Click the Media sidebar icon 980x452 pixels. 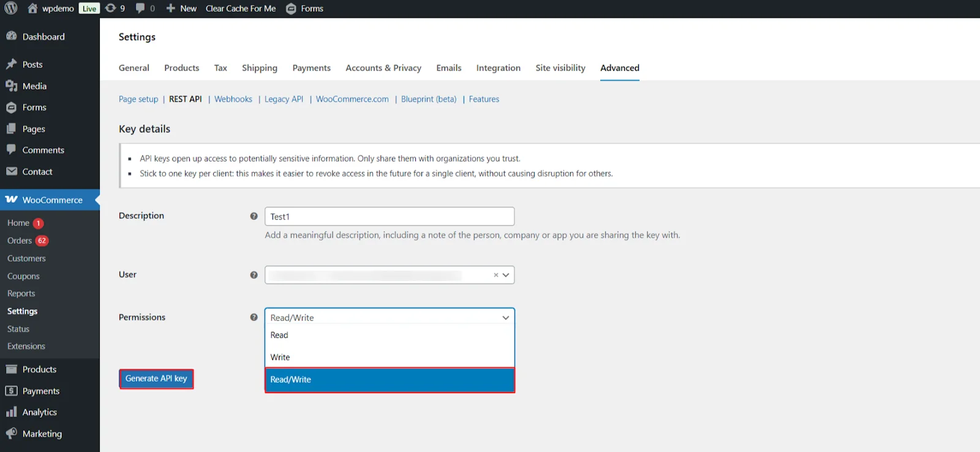[x=11, y=86]
